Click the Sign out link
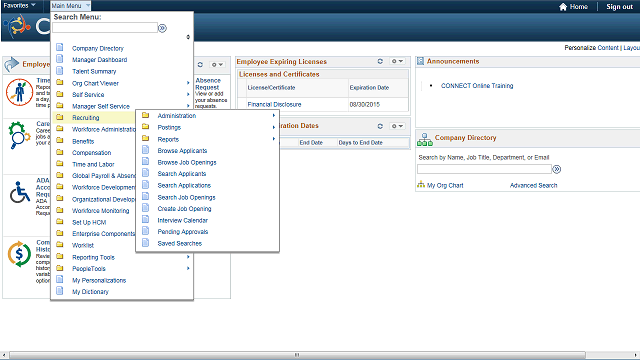This screenshot has height=360, width=640. [619, 7]
